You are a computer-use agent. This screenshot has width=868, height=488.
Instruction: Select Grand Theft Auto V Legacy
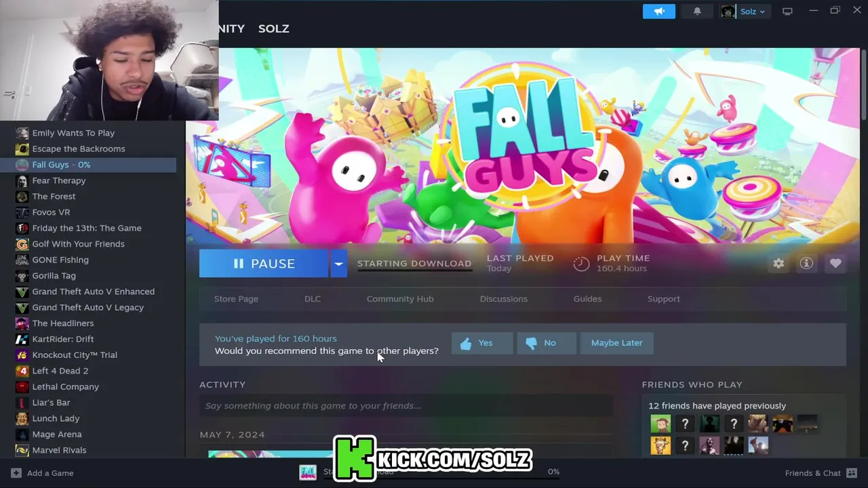88,308
